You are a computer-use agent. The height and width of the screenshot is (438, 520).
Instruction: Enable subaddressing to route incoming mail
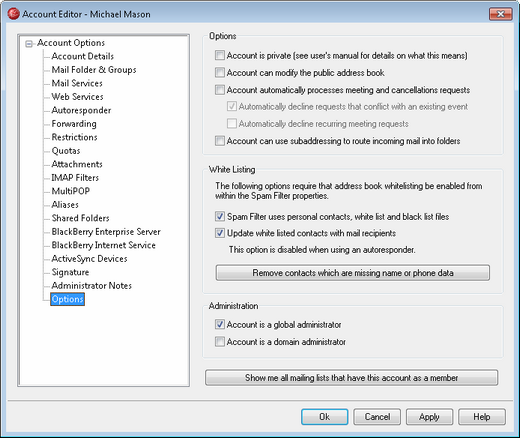point(220,141)
